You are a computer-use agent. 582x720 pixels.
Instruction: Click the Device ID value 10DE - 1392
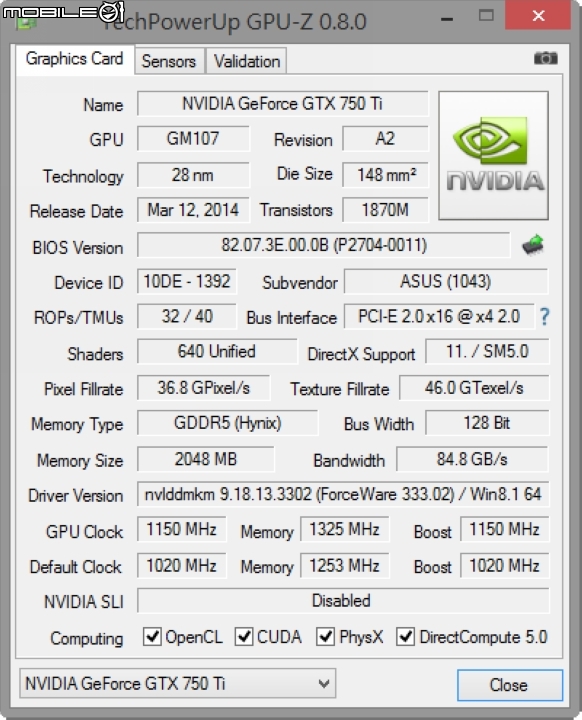point(186,281)
